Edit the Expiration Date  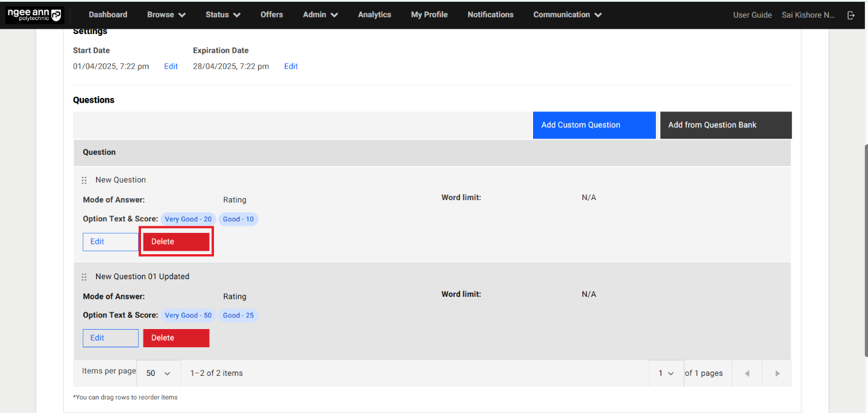pyautogui.click(x=291, y=66)
